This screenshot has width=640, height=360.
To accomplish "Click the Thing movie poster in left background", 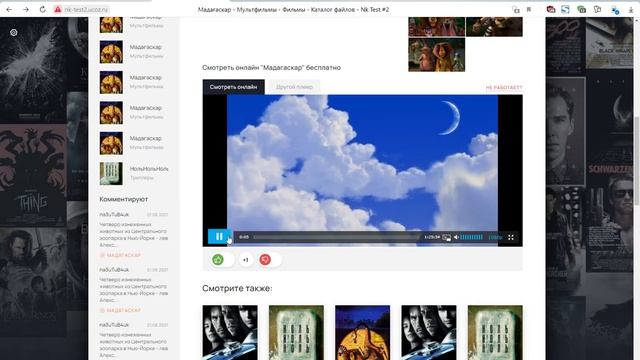I will coord(33,176).
